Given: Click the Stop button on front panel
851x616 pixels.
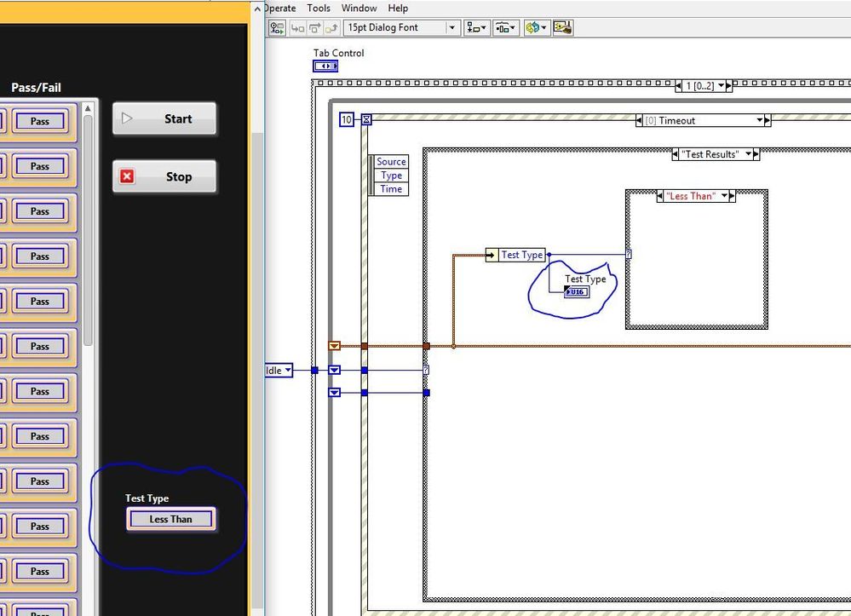Looking at the screenshot, I should (x=164, y=176).
